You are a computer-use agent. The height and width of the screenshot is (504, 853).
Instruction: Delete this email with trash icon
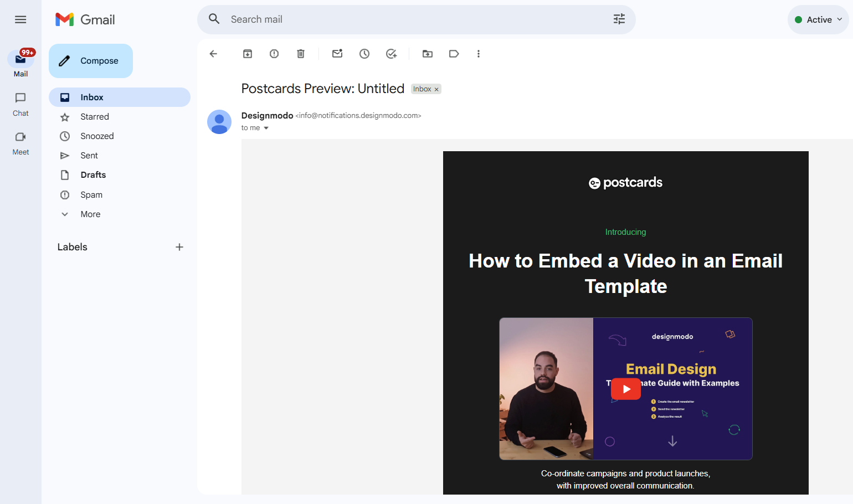click(x=301, y=54)
